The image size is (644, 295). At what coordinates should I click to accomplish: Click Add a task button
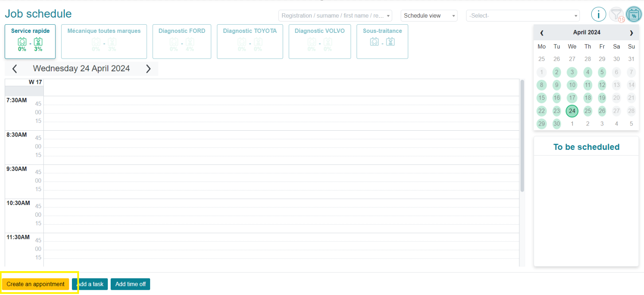click(90, 284)
